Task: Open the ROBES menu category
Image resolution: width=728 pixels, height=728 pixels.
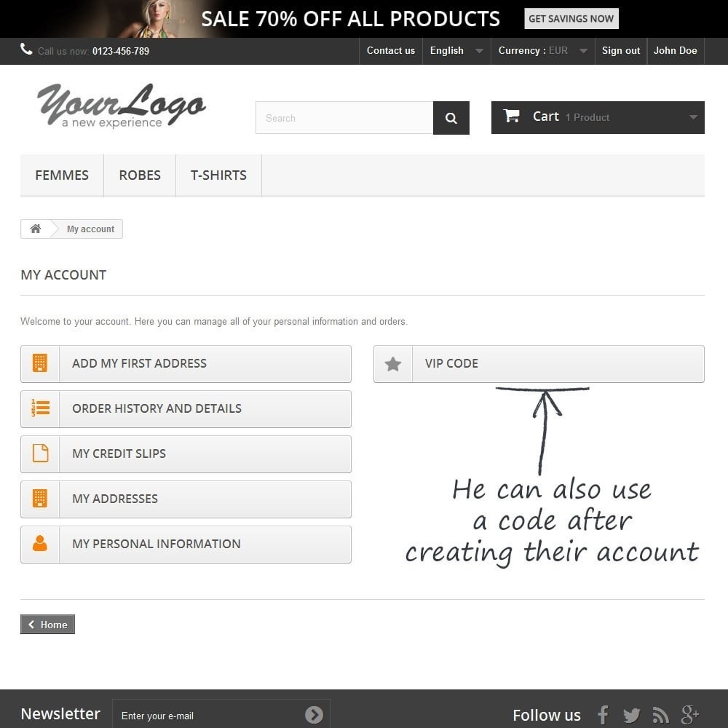Action: pyautogui.click(x=140, y=175)
